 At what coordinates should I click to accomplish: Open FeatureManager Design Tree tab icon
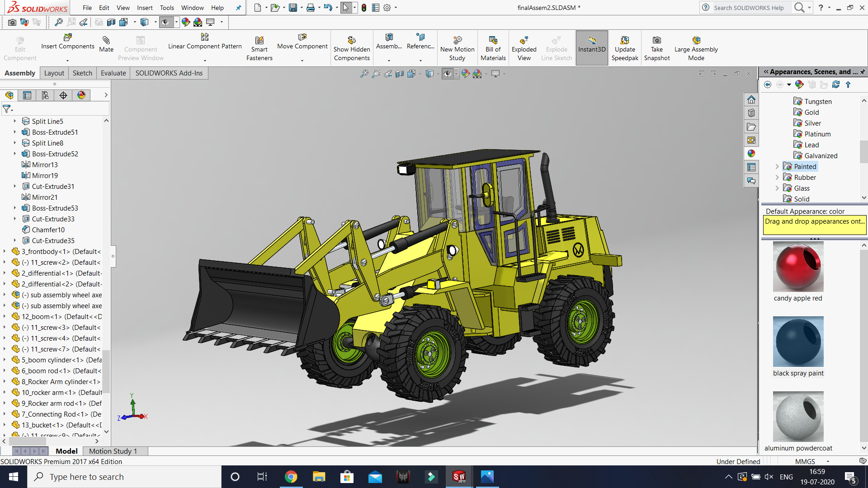(x=9, y=95)
